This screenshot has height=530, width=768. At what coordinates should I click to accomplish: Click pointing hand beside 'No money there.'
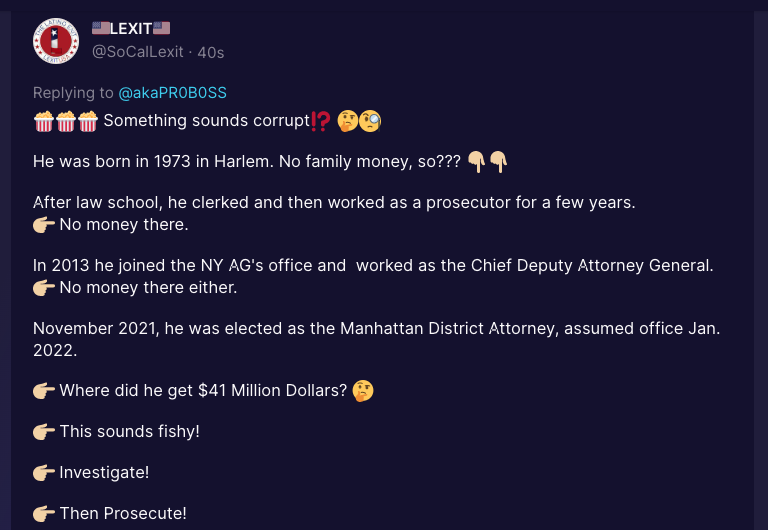point(44,225)
